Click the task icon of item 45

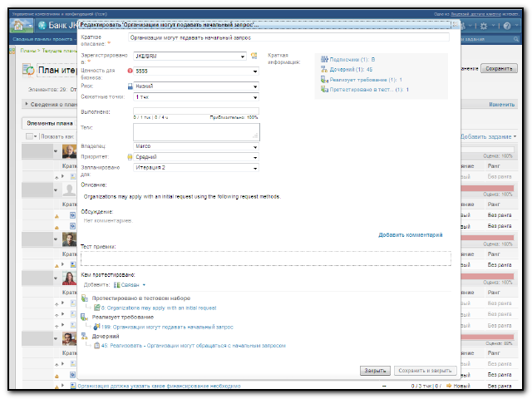[x=97, y=346]
